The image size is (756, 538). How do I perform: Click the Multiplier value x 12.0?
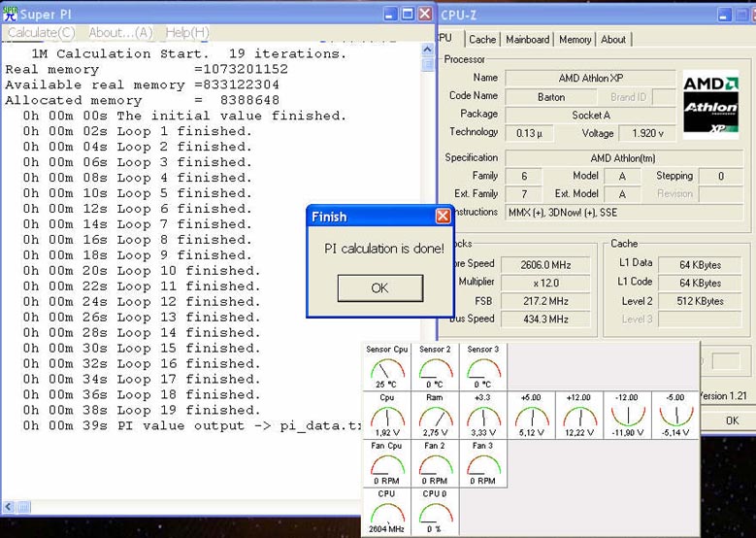545,283
